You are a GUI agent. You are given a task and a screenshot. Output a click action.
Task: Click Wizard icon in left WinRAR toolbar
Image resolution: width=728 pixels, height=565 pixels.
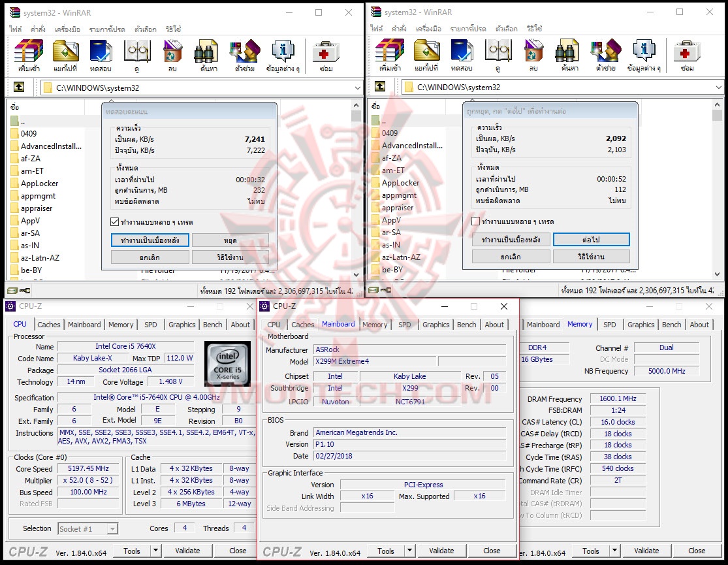click(x=245, y=56)
